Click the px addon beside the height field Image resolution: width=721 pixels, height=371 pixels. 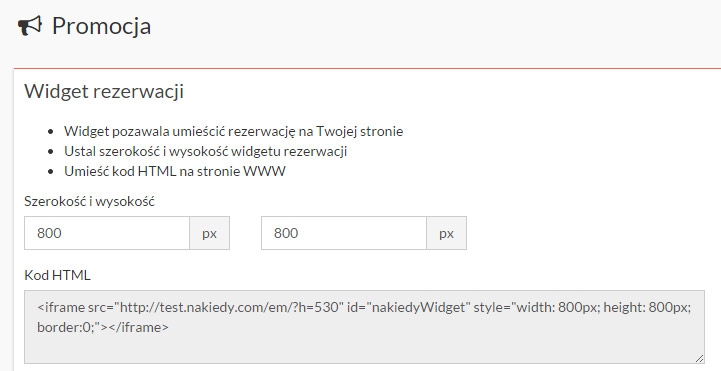click(x=446, y=233)
